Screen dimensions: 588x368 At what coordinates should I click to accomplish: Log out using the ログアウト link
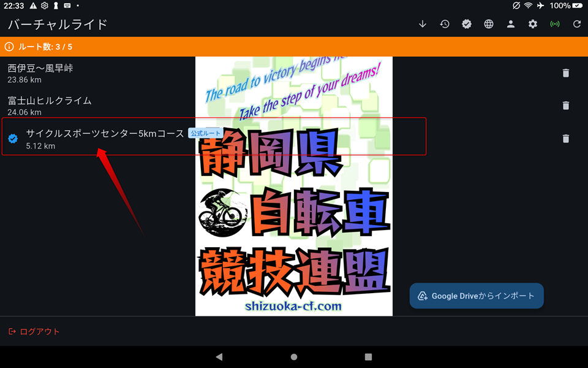(x=34, y=331)
